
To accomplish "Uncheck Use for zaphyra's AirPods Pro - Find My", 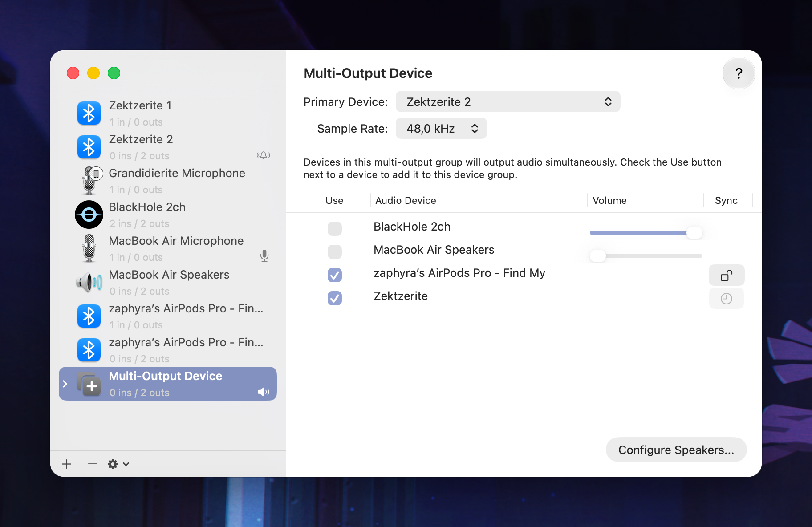I will [335, 275].
